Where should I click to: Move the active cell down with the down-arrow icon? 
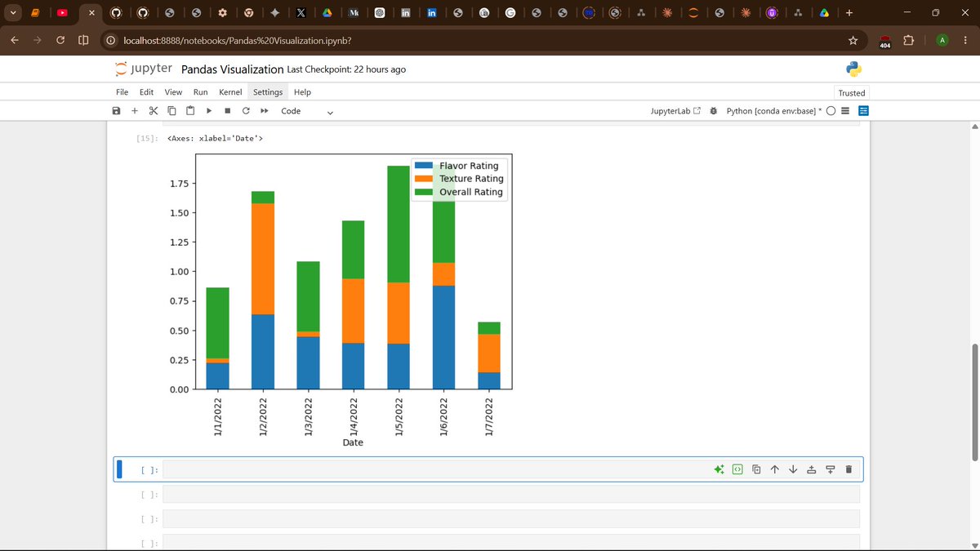coord(793,469)
